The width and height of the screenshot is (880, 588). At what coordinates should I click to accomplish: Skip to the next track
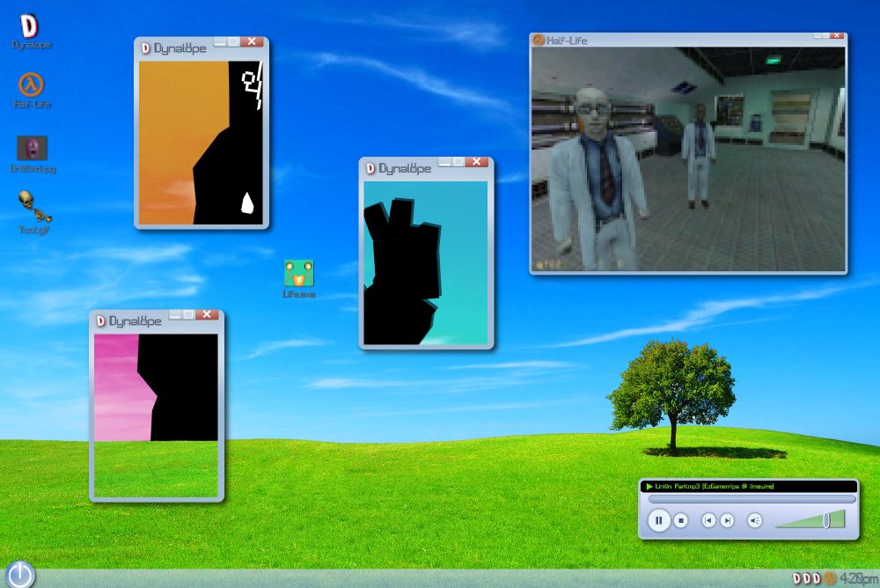(x=727, y=520)
